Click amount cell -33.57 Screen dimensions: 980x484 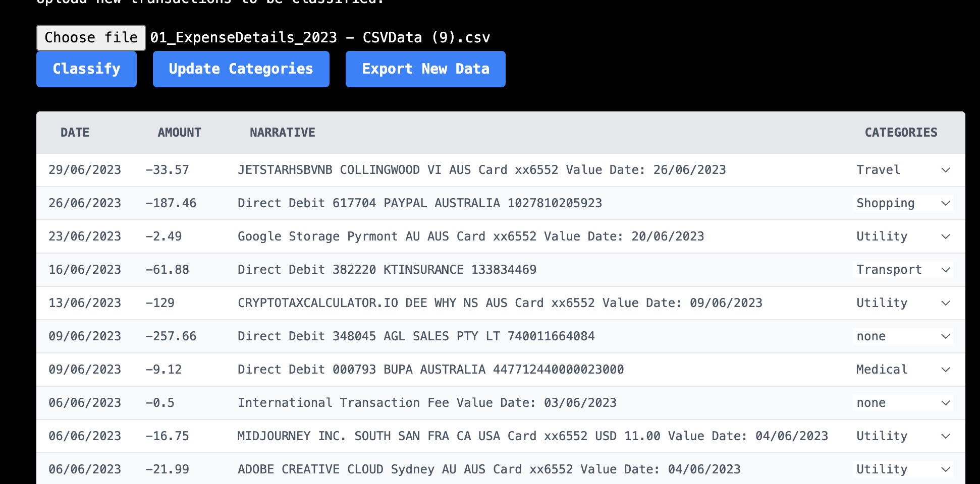[x=167, y=170]
